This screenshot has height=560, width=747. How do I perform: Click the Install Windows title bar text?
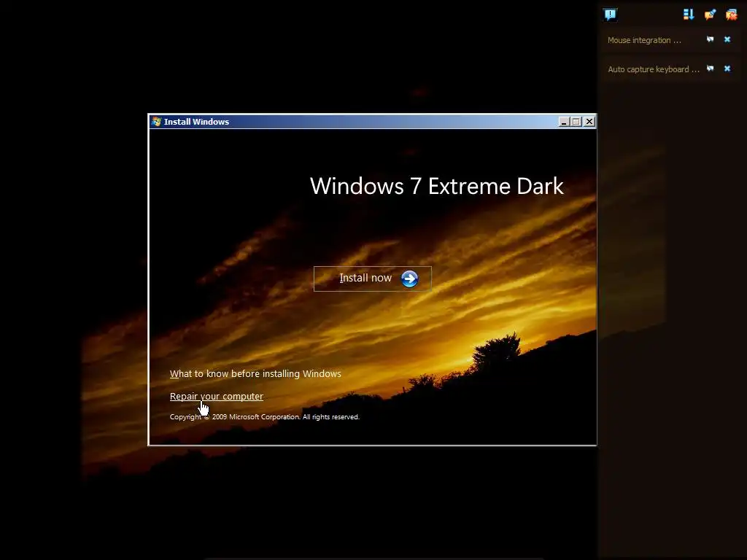[196, 122]
